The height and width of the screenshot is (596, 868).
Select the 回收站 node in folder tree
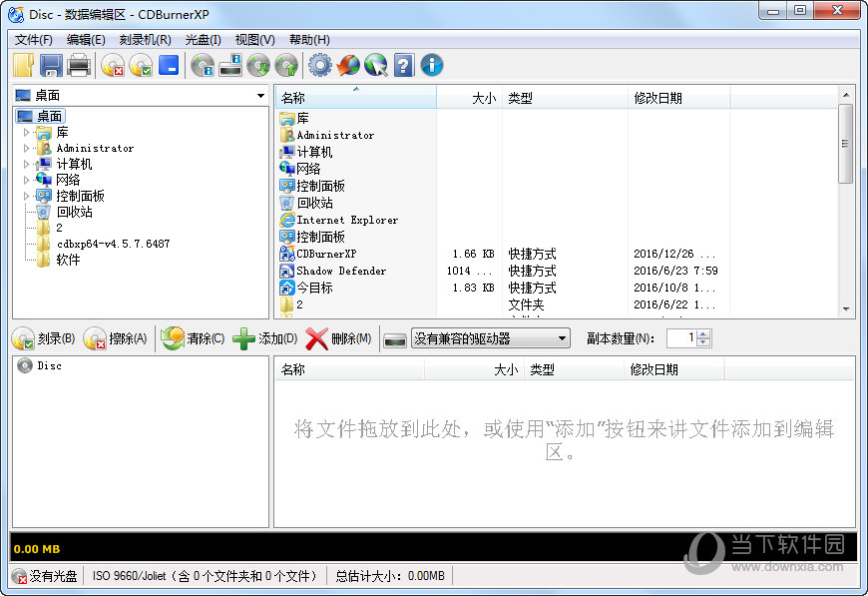pos(74,213)
